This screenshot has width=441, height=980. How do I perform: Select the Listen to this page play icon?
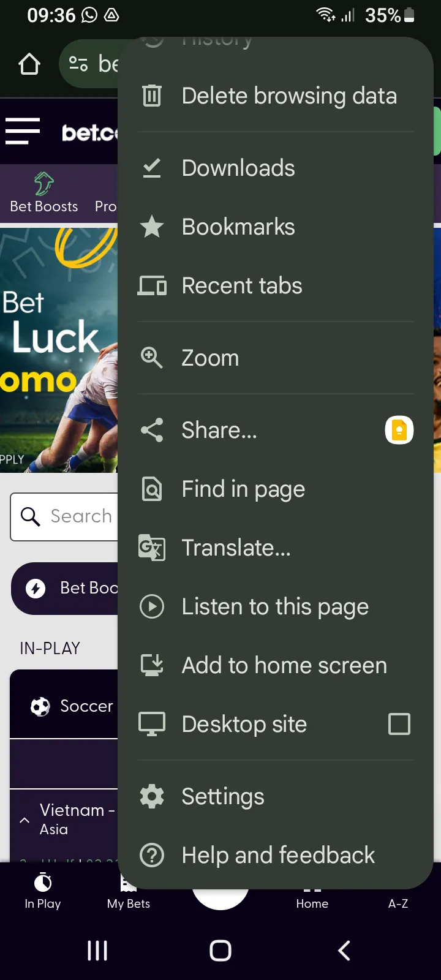point(152,606)
